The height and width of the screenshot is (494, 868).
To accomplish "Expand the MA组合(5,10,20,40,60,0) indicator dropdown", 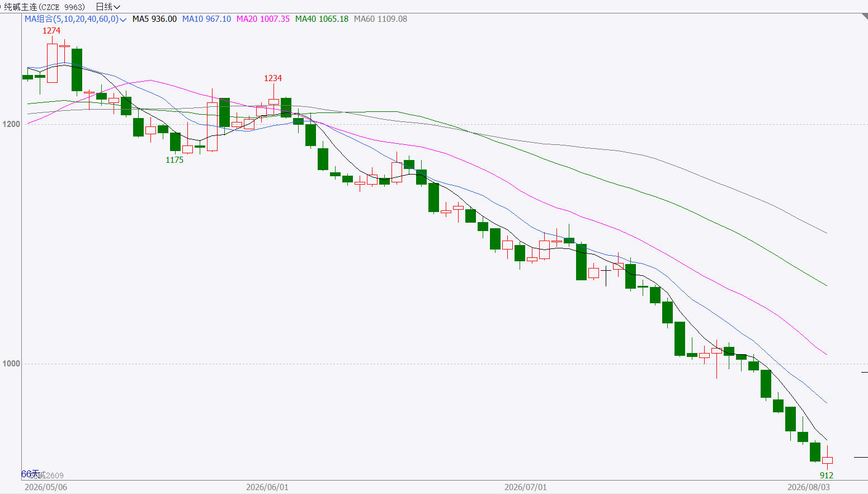I will point(76,19).
